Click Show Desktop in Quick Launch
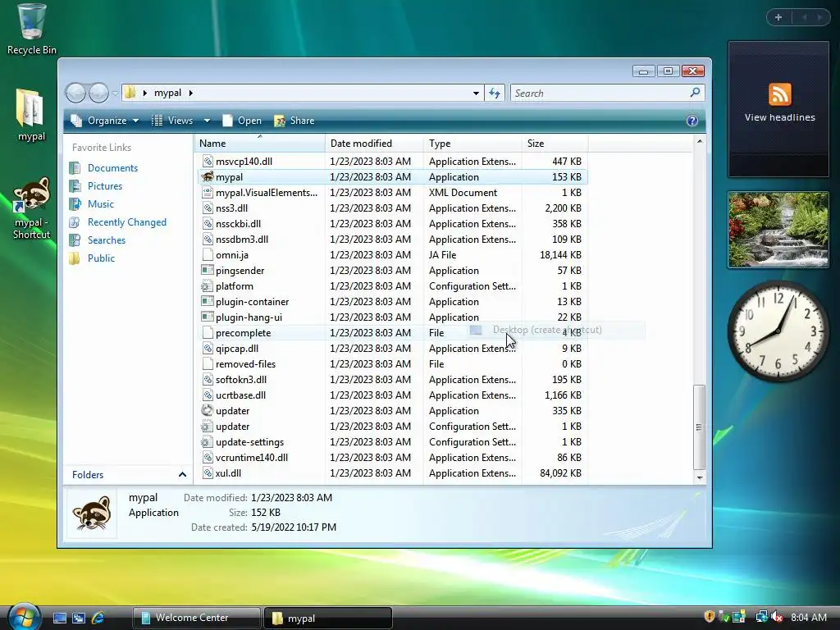The image size is (840, 630). [x=59, y=618]
